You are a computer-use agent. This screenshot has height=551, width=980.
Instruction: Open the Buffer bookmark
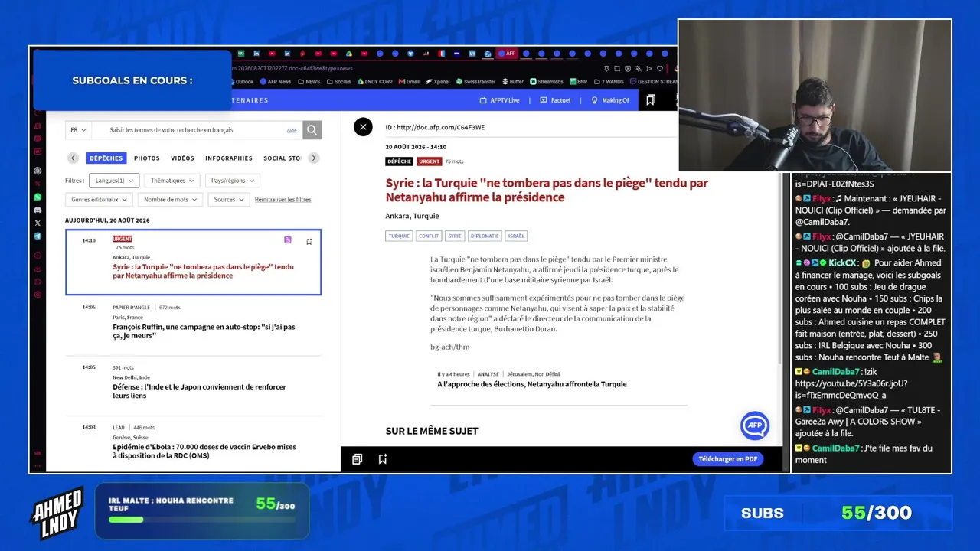[x=512, y=82]
